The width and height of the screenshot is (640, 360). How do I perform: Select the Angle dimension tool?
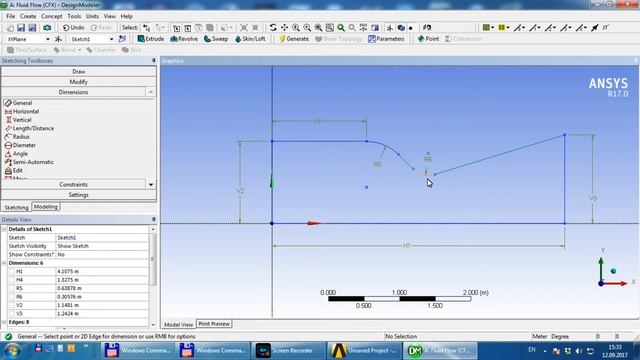coord(16,153)
